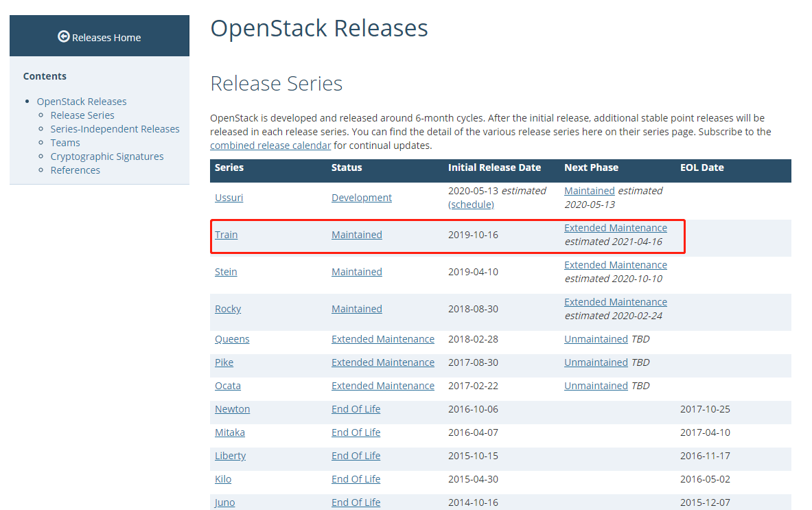Click the Status column header

coord(347,167)
